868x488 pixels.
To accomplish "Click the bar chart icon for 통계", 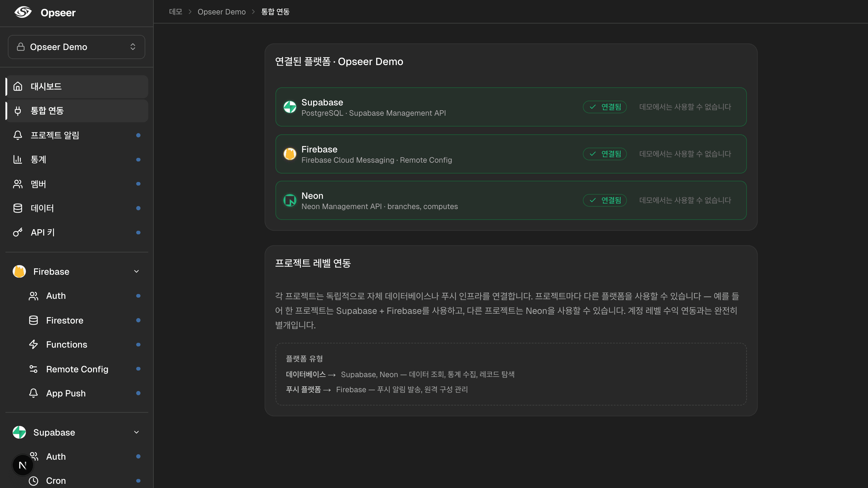I will (17, 159).
